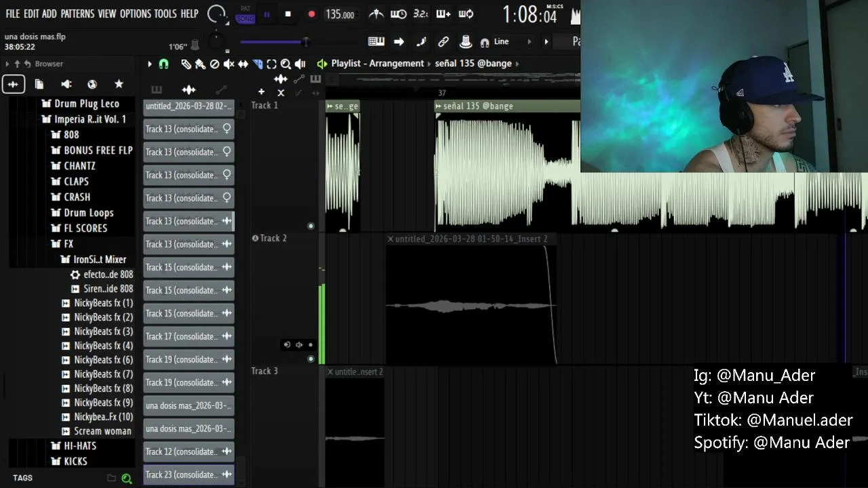The height and width of the screenshot is (488, 868).
Task: Open the globe online library tab
Action: pos(92,84)
